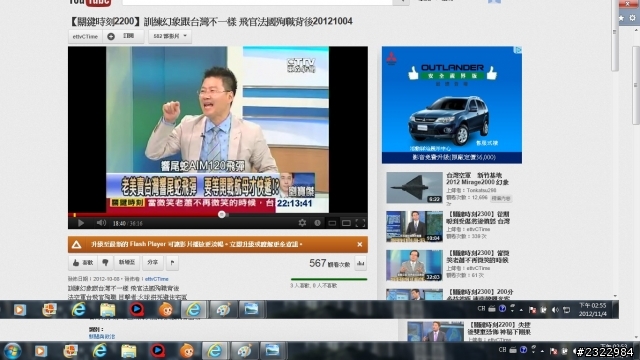Image resolution: width=640 pixels, height=360 pixels.
Task: Click the CH language indicator near 02:55 clock
Action: (x=481, y=309)
